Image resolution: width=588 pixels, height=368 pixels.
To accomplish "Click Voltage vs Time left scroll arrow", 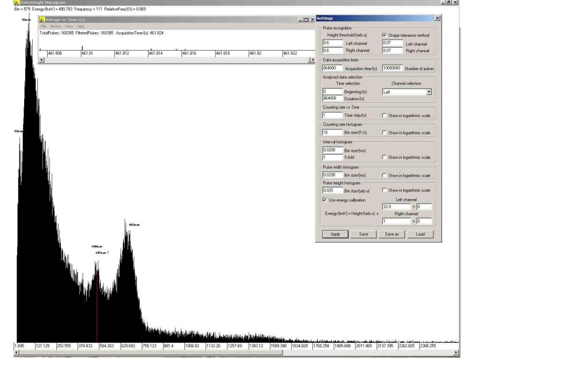I will [x=41, y=60].
